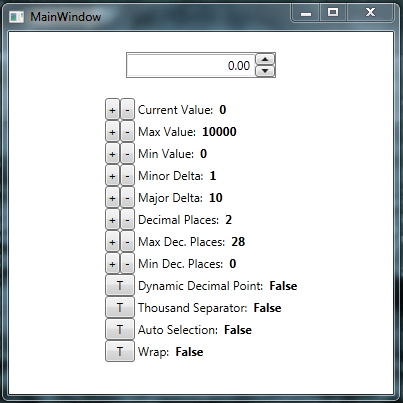This screenshot has width=403, height=403.
Task: Toggle Dynamic Decimal Point T button
Action: pos(120,285)
